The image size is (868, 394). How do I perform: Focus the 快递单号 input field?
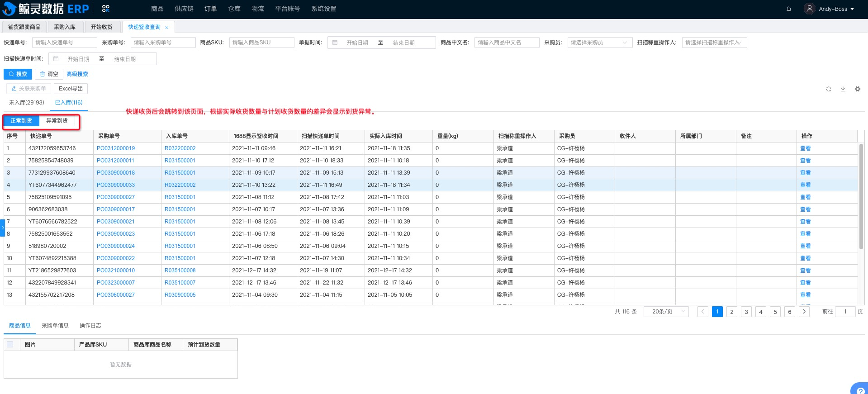click(64, 43)
